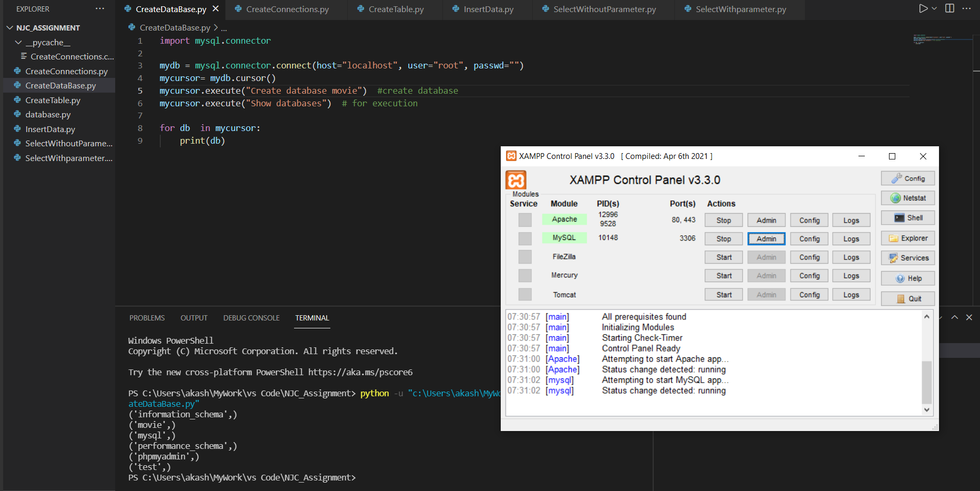Click the XAMPP log scrollbar down arrow
This screenshot has height=491, width=980.
tap(927, 409)
